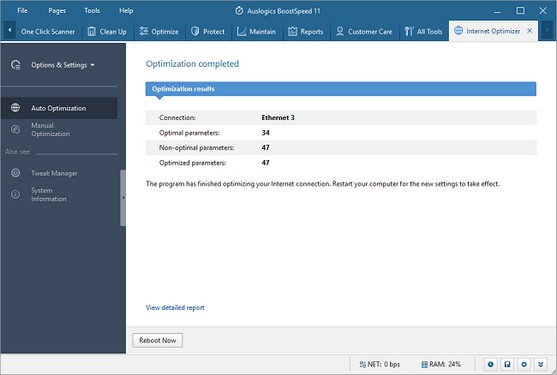Switch to the Maintain tab
This screenshot has height=375, width=557.
[x=256, y=32]
